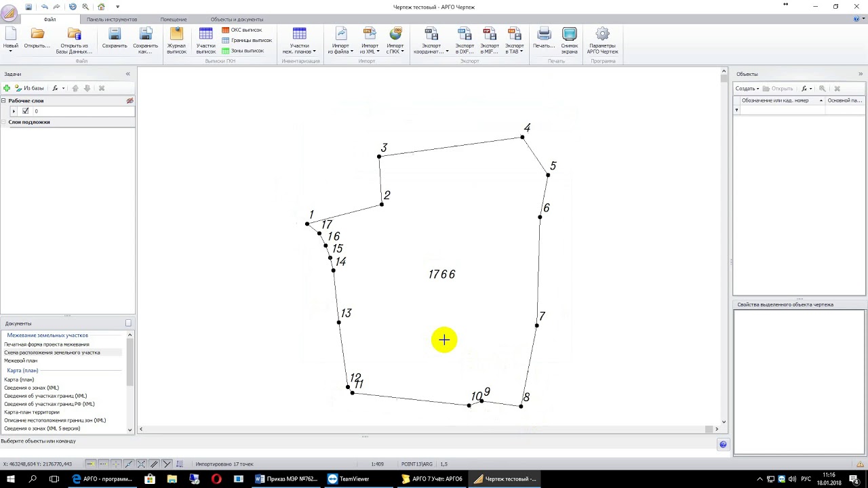Screen dimensions: 868x488
Task: Open Word Приказ МЭР from taskbar
Action: 286,479
